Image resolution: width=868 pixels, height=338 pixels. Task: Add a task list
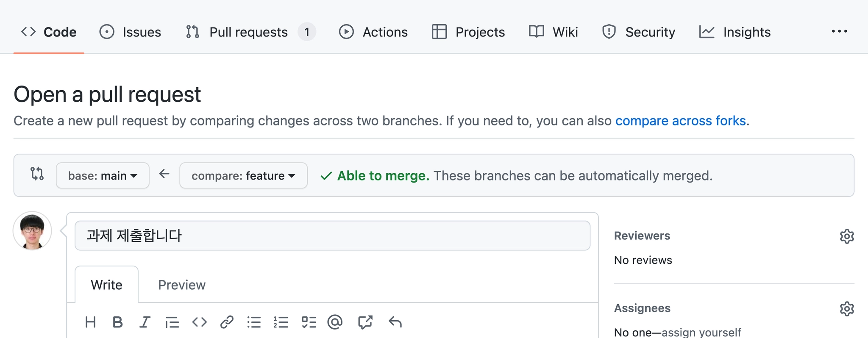[x=309, y=322]
